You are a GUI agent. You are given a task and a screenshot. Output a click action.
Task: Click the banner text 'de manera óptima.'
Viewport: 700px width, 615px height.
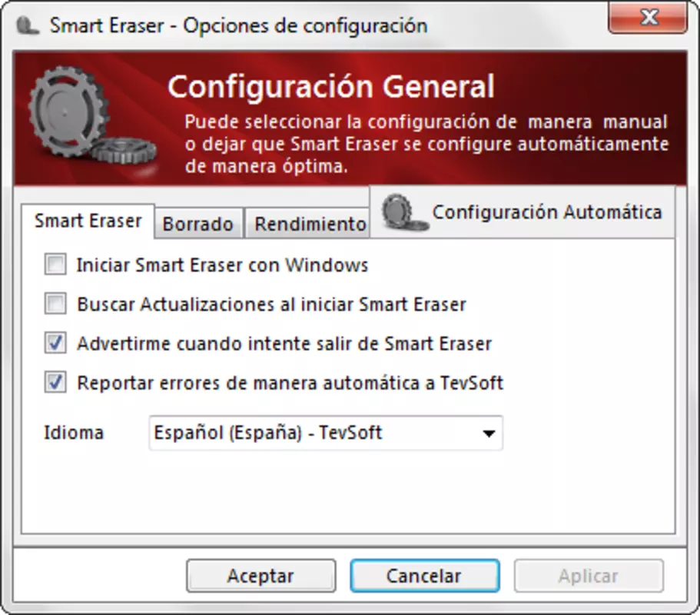pyautogui.click(x=266, y=167)
